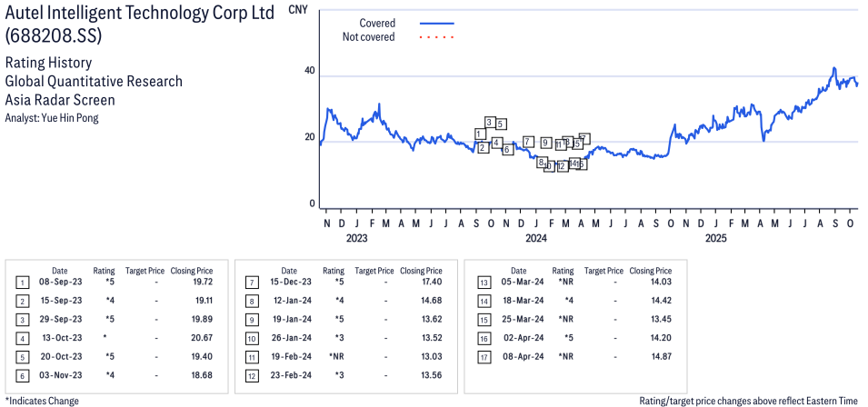Image resolution: width=868 pixels, height=407 pixels.
Task: Select the 08-Sep-23 date entry
Action: 59,283
